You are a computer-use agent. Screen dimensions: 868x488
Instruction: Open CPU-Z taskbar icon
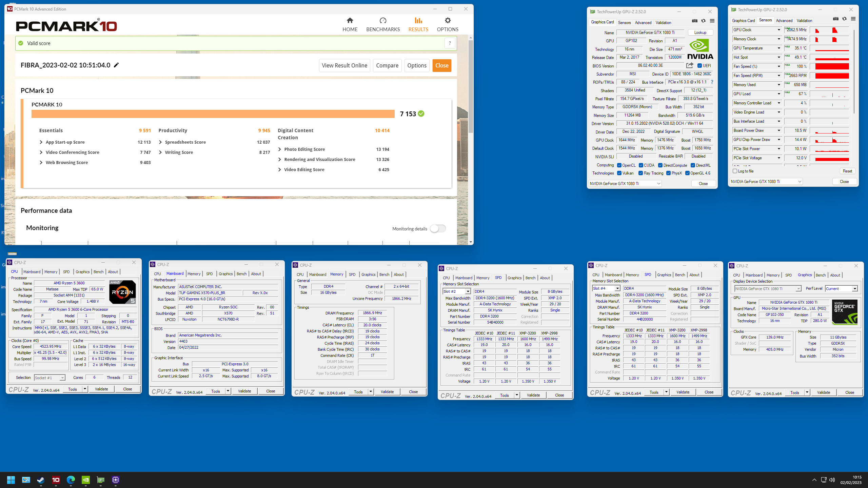click(x=116, y=480)
